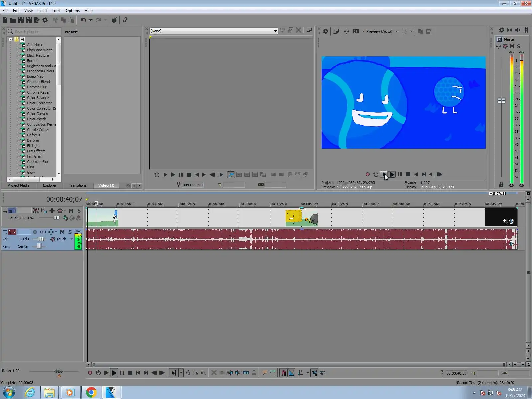Viewport: 532px width, 399px height.
Task: Solo video track 1
Action: click(x=79, y=211)
